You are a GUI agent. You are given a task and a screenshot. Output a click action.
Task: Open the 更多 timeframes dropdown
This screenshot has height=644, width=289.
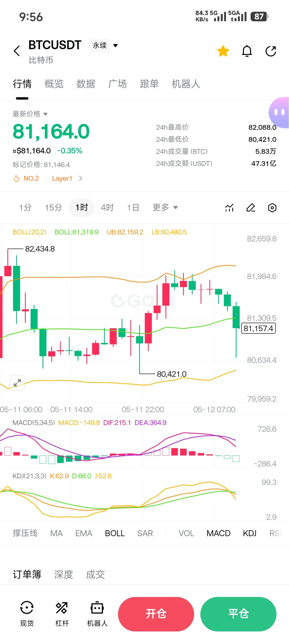165,207
